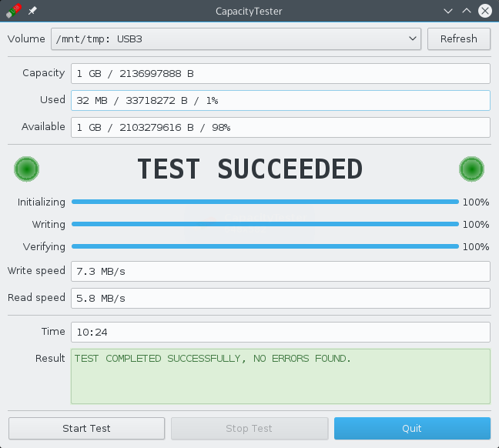Click the pin window icon
This screenshot has width=499, height=448.
[32, 11]
